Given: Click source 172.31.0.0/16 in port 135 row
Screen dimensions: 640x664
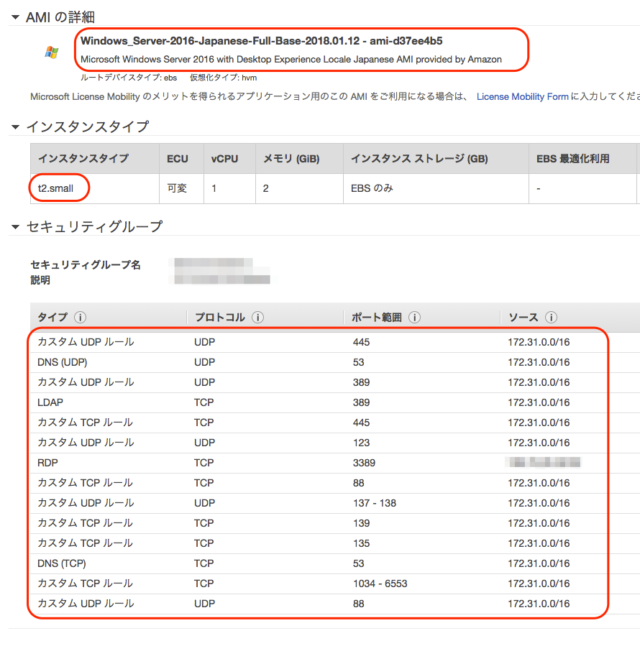Looking at the screenshot, I should coord(539,543).
